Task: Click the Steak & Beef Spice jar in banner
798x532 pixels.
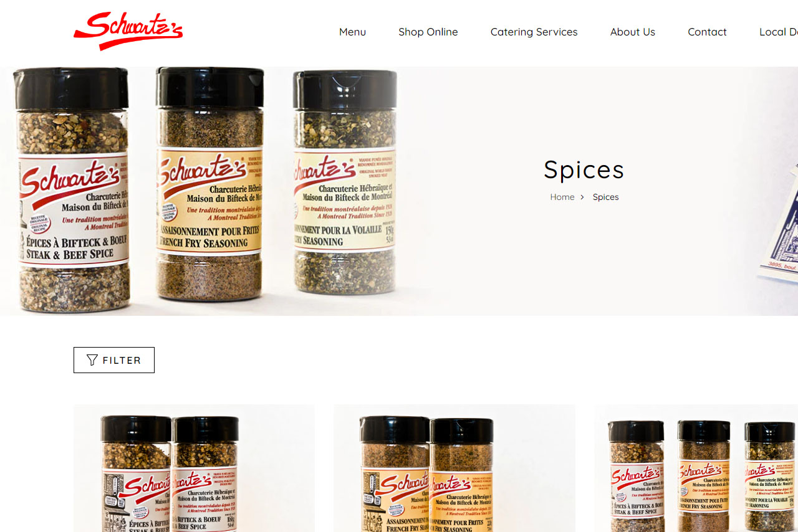Action: click(x=72, y=189)
